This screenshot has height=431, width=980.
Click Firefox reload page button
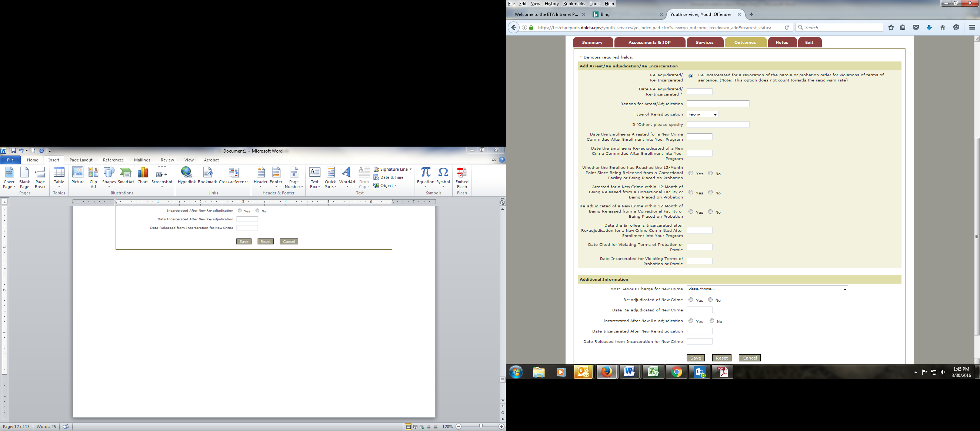click(787, 27)
